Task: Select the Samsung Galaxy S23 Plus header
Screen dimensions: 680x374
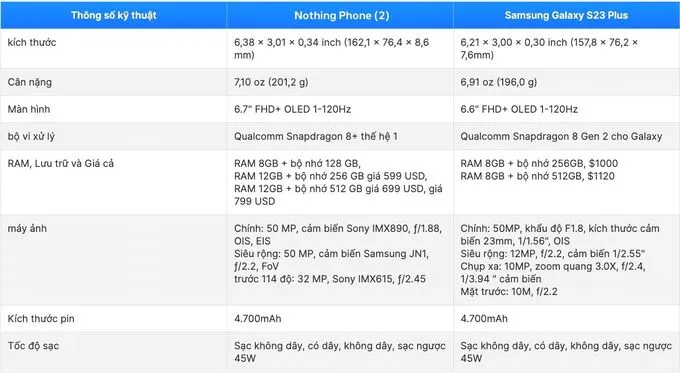Action: 566,15
